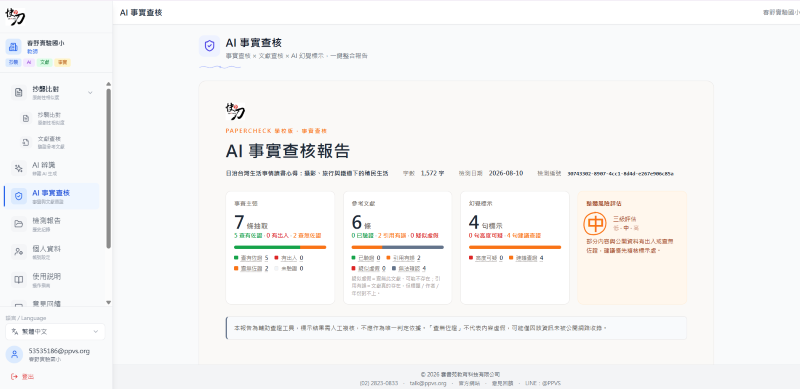
Task: Click the large shield icon beside the page heading
Action: (x=209, y=46)
